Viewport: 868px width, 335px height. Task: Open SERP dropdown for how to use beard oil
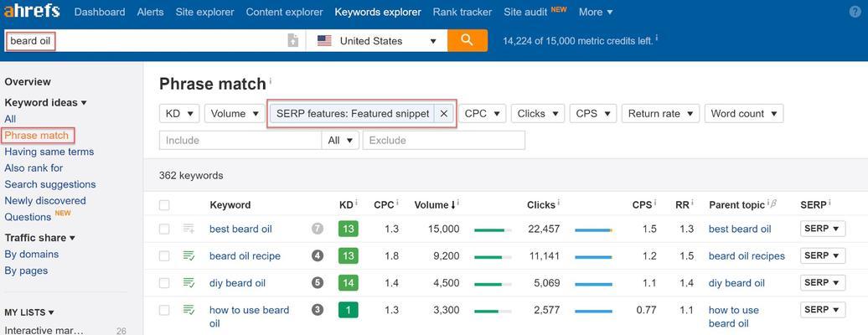[x=823, y=309]
